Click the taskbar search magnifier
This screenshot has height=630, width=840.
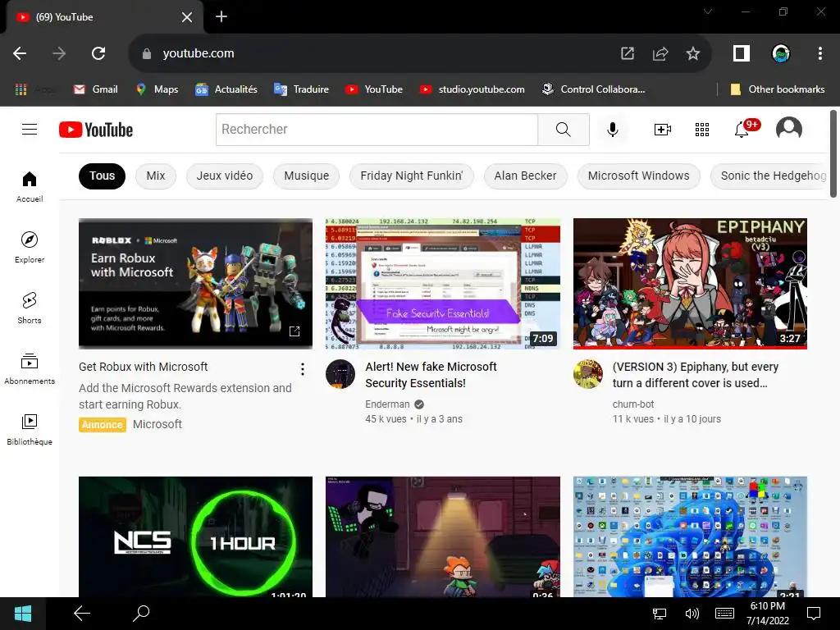coord(141,614)
